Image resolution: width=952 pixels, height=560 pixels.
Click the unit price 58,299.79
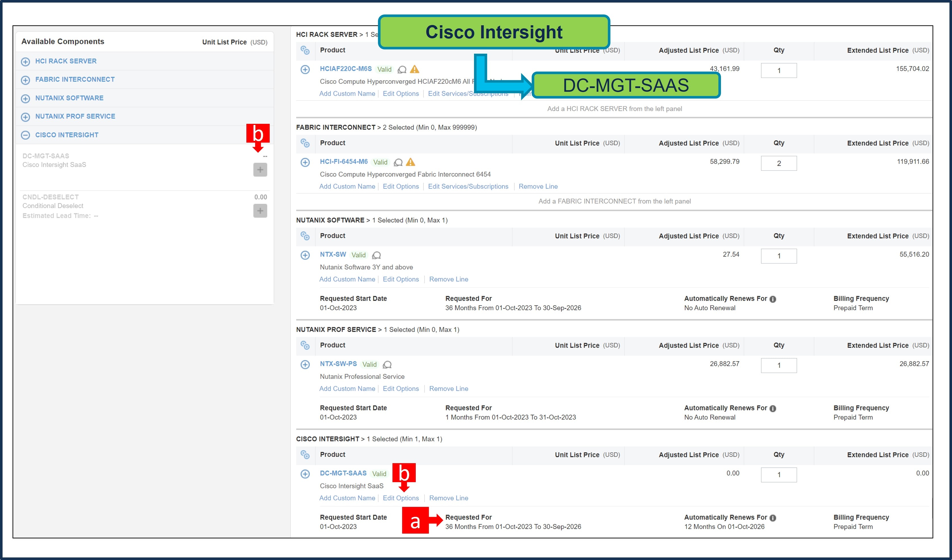coord(724,162)
